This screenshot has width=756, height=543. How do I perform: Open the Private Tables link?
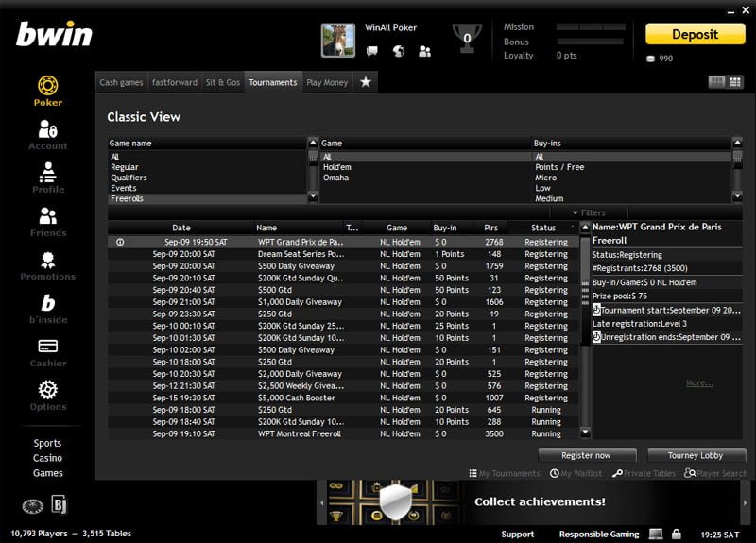coord(644,474)
